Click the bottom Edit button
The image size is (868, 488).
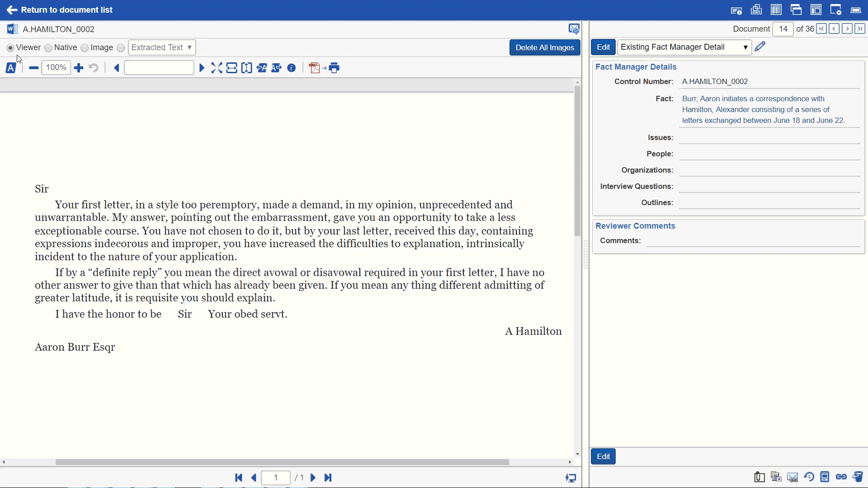(x=603, y=456)
